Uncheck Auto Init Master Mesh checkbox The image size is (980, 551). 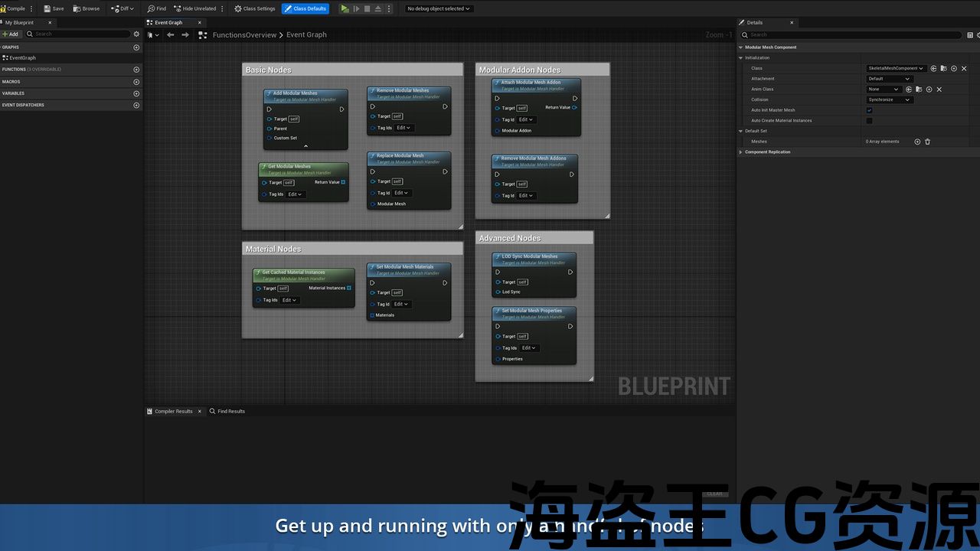pos(869,110)
